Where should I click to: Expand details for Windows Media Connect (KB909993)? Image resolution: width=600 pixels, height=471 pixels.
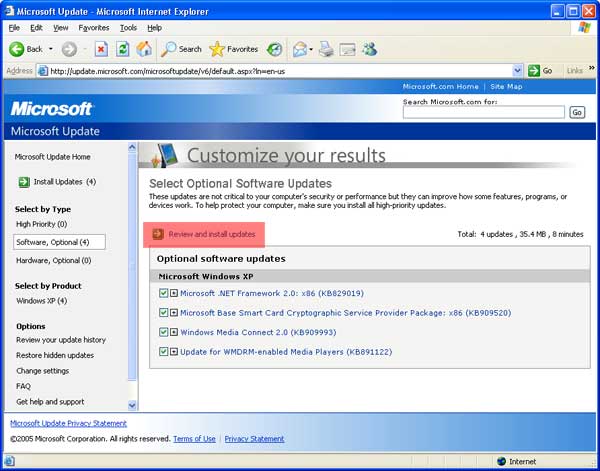click(x=174, y=332)
